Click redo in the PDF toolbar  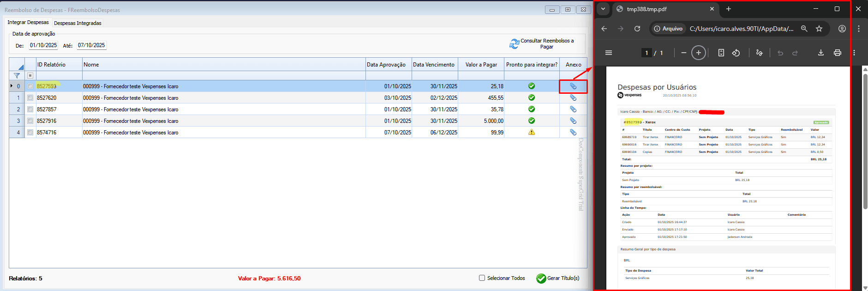tap(795, 53)
